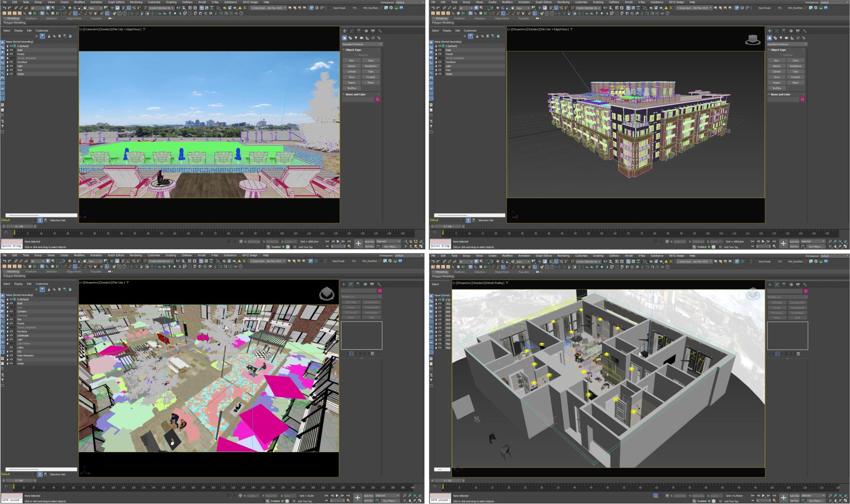850x504 pixels.
Task: Select Systems category in Camera010 Create panel
Action: (379, 38)
